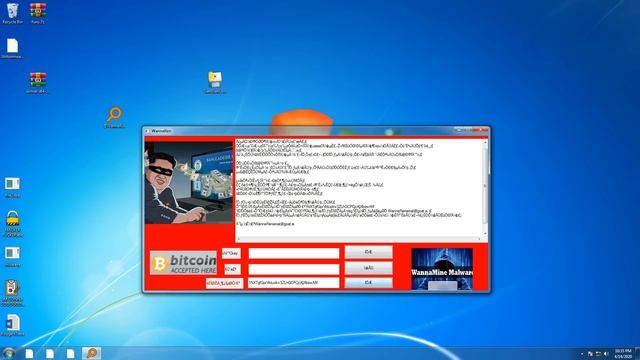Focus the second empty input field
The height and width of the screenshot is (360, 640).
point(294,269)
